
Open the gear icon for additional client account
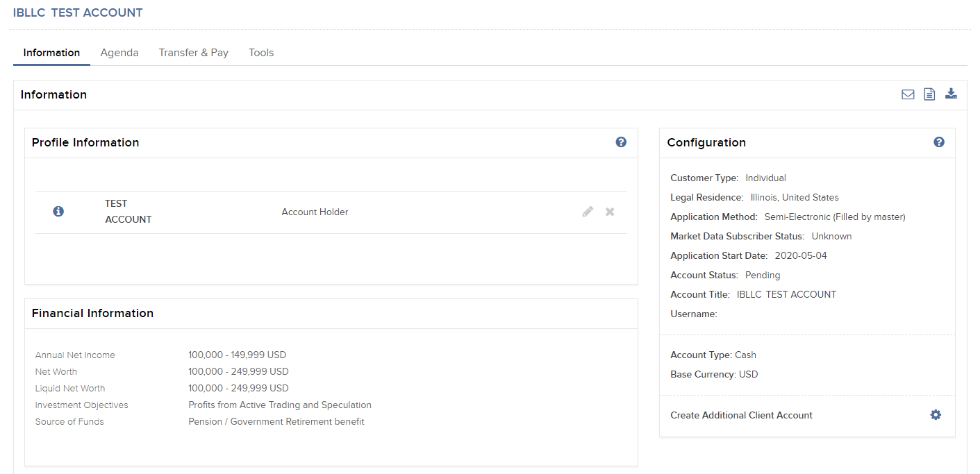tap(936, 414)
